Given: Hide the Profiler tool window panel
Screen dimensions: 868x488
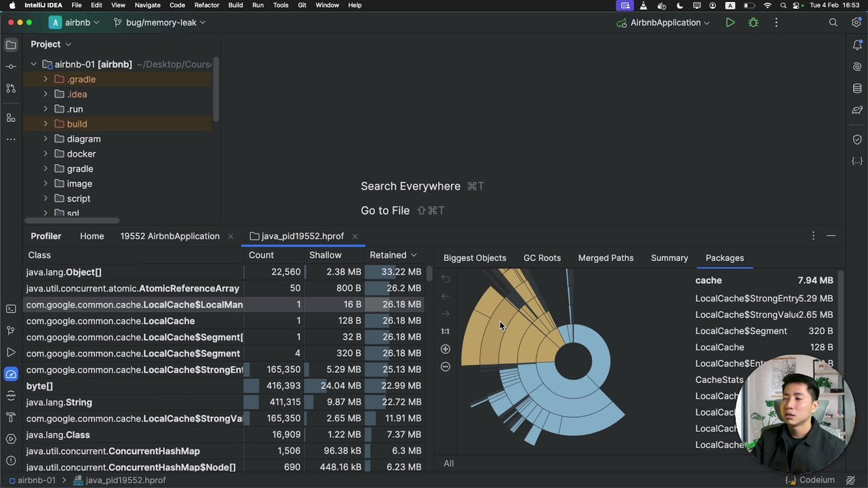Looking at the screenshot, I should coord(831,236).
